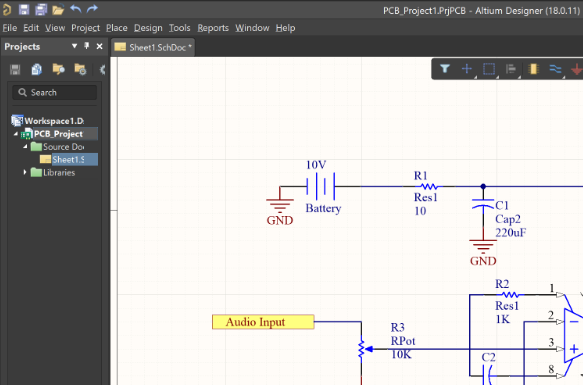Pin the Projects panel
Viewport: 583px width, 385px height.
coord(87,46)
